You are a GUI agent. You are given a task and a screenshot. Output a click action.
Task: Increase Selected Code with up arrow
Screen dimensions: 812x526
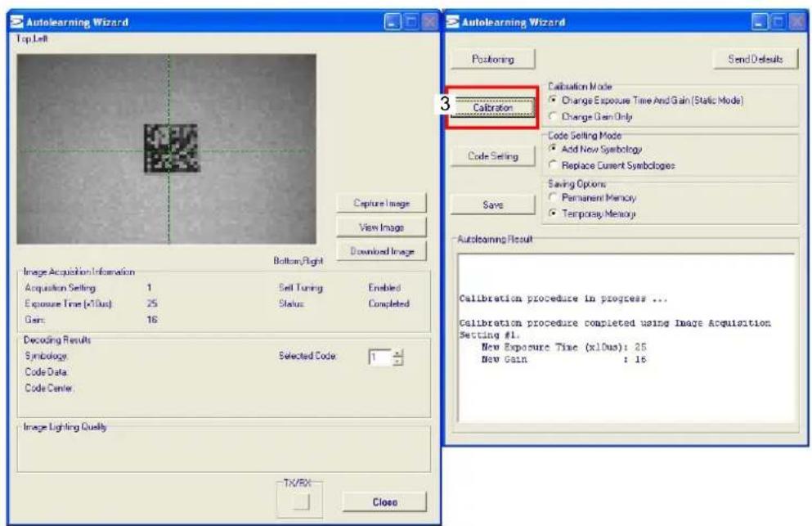[397, 353]
